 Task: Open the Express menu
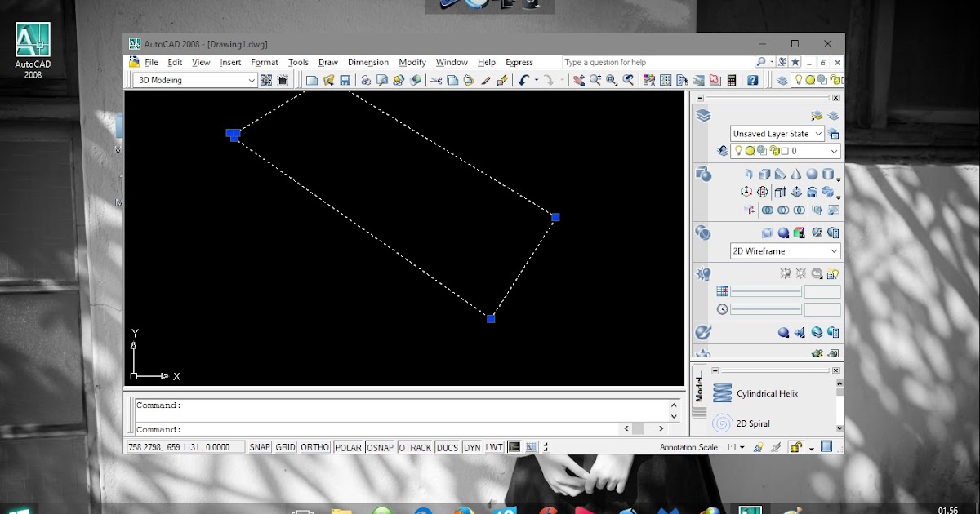tap(519, 62)
